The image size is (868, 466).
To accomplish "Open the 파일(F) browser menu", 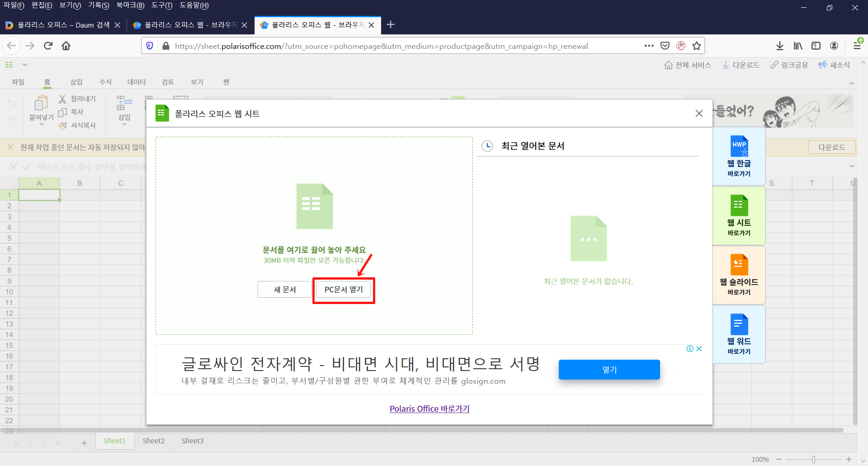I will coord(14,5).
